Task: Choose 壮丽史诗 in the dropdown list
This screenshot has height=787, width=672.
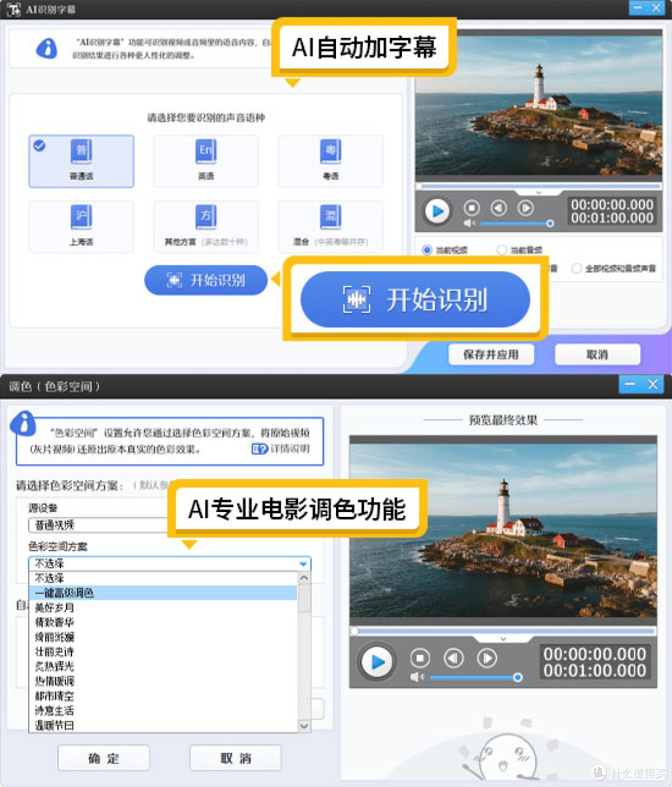Action: pyautogui.click(x=163, y=652)
